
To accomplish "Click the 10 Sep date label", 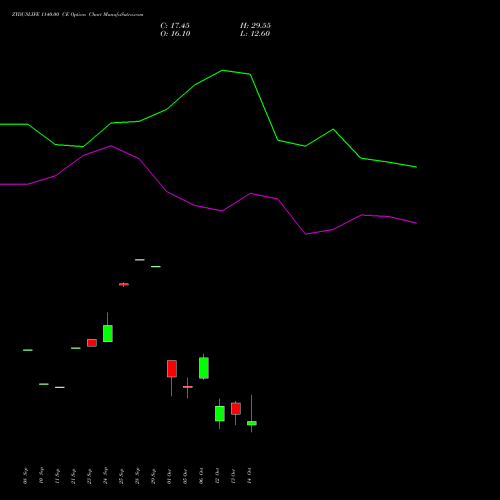I will 41,476.
